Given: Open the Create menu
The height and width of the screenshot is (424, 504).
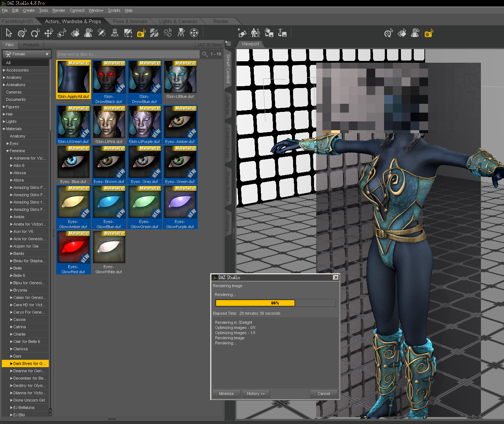Looking at the screenshot, I should point(29,10).
